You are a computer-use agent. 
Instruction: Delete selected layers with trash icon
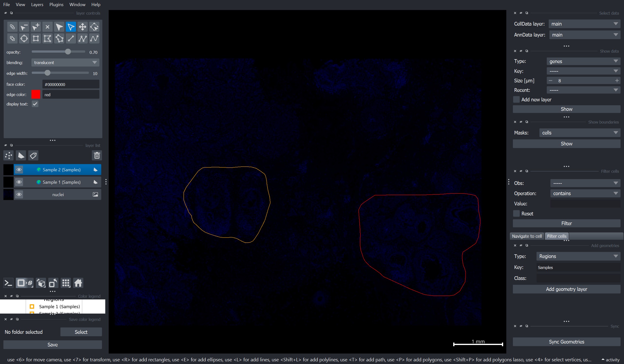[97, 155]
